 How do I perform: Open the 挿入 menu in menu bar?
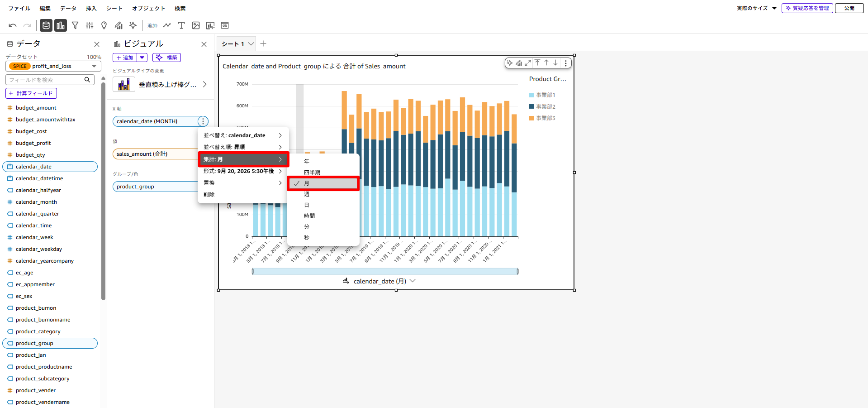[91, 8]
